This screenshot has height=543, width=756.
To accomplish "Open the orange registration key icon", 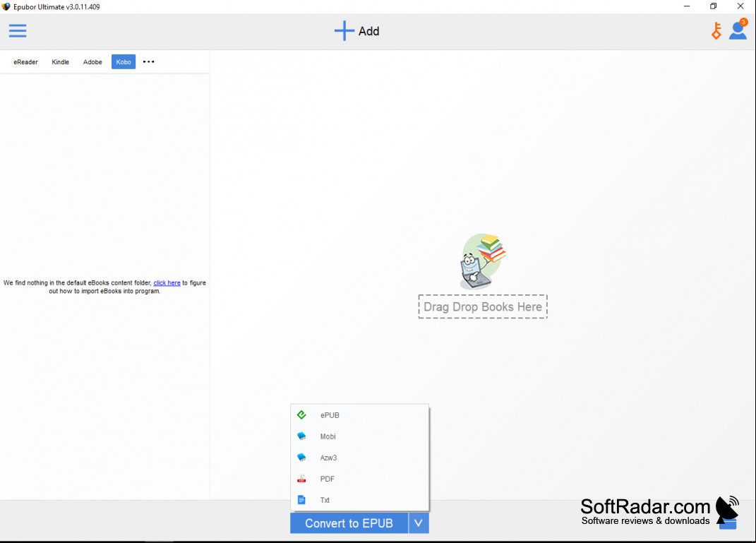I will click(x=716, y=31).
